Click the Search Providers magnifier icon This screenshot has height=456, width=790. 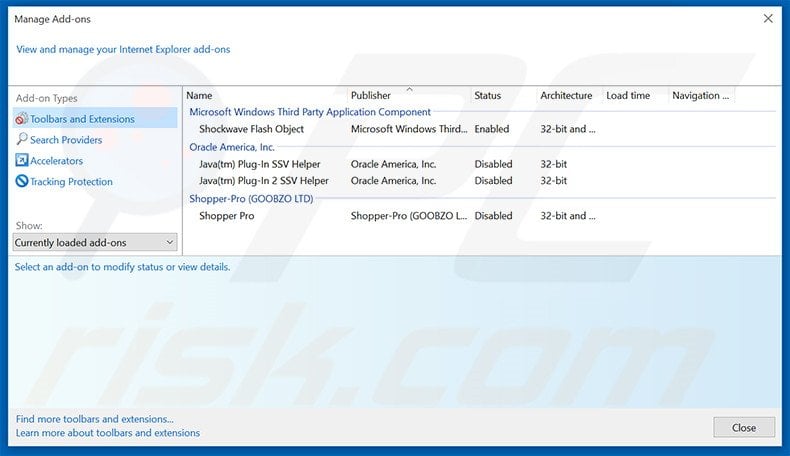(22, 139)
